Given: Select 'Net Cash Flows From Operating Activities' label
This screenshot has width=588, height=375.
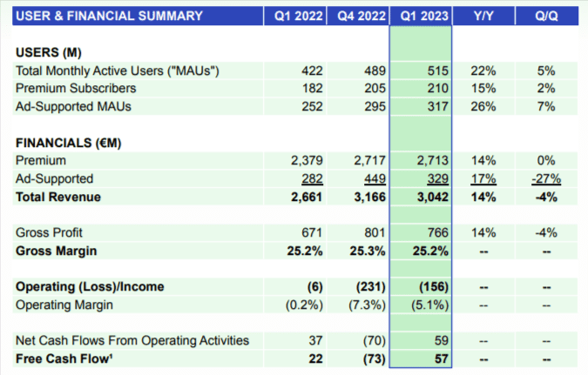Looking at the screenshot, I should (132, 340).
